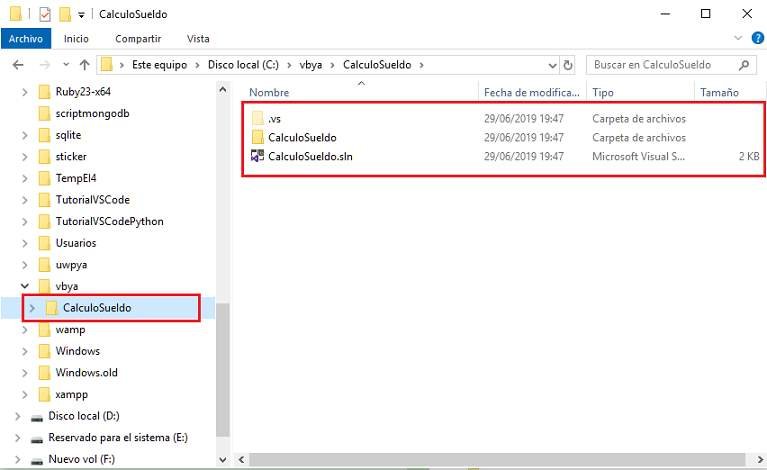The width and height of the screenshot is (767, 470).
Task: Click the up one level arrow
Action: click(83, 65)
